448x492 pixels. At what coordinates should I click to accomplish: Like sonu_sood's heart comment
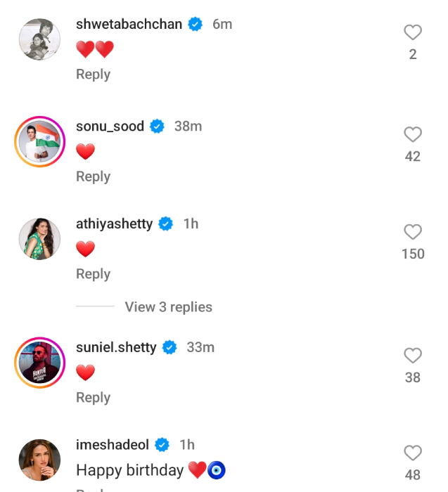413,134
